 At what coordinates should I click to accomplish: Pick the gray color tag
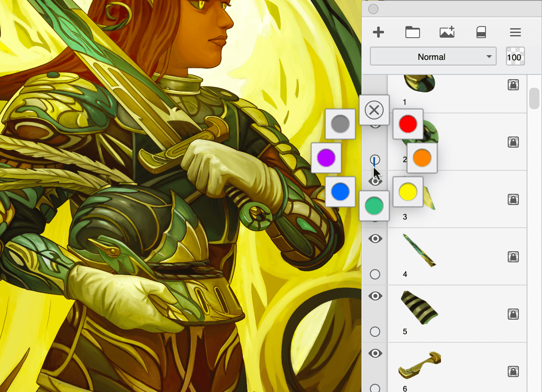(340, 124)
